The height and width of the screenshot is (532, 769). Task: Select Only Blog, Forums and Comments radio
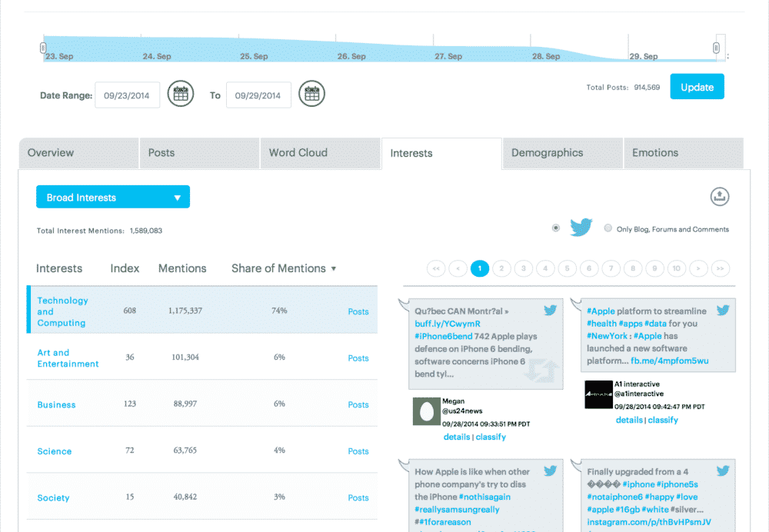(608, 228)
